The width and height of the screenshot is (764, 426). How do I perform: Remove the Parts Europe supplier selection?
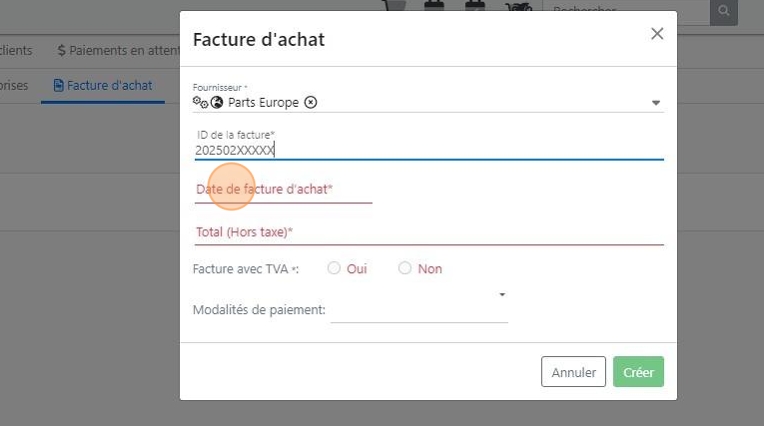[x=310, y=102]
